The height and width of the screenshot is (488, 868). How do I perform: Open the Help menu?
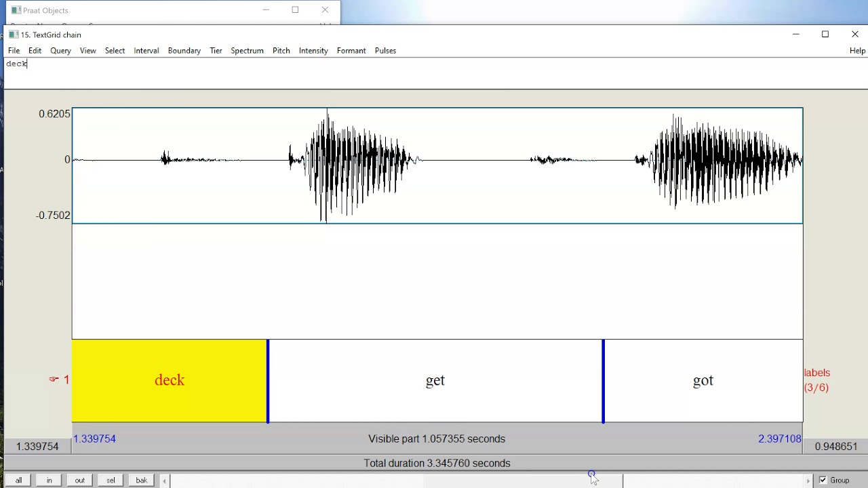point(857,51)
